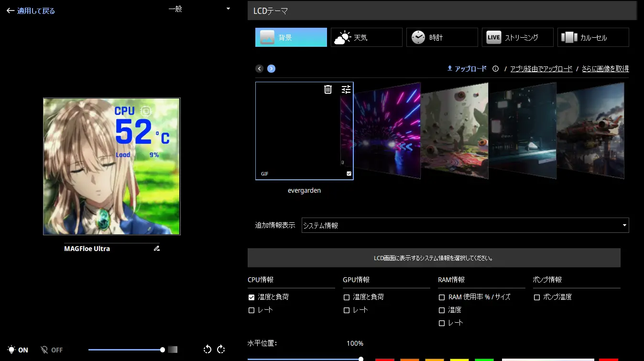Enable GPU 温度と負荷 checkbox

click(x=347, y=297)
